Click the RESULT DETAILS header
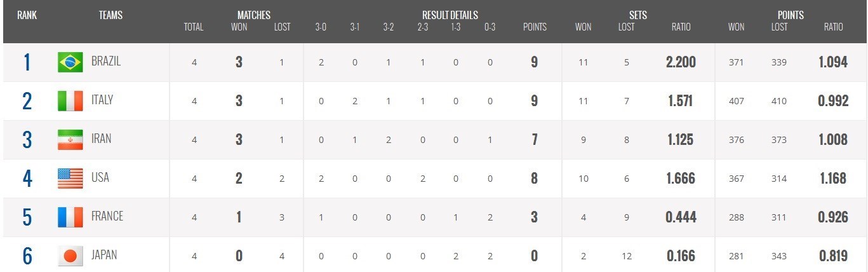The width and height of the screenshot is (868, 272). pyautogui.click(x=450, y=15)
